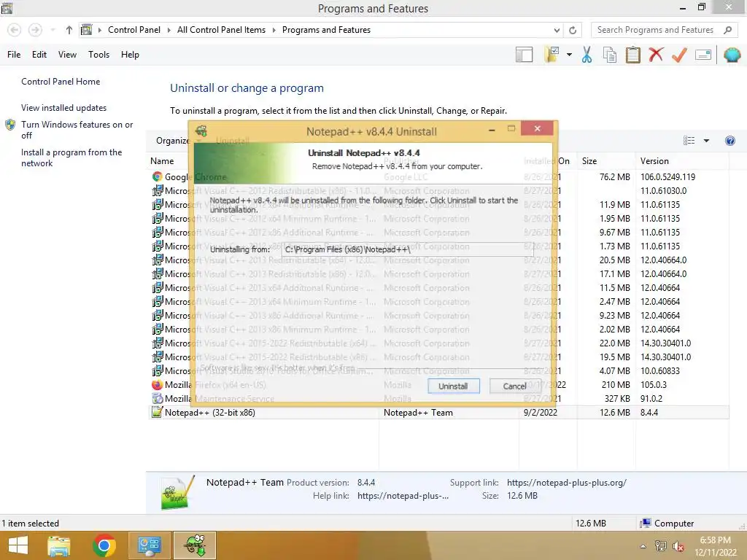Click Cancel in the Notepad++ uninstall dialog
This screenshot has height=560, width=747.
click(514, 386)
